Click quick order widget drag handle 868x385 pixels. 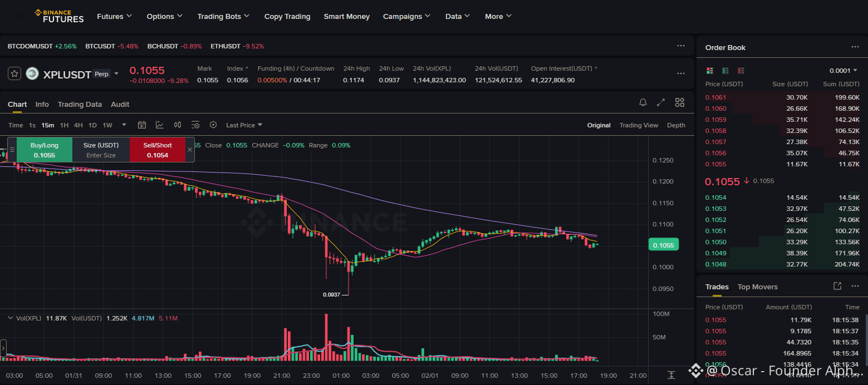click(12, 150)
